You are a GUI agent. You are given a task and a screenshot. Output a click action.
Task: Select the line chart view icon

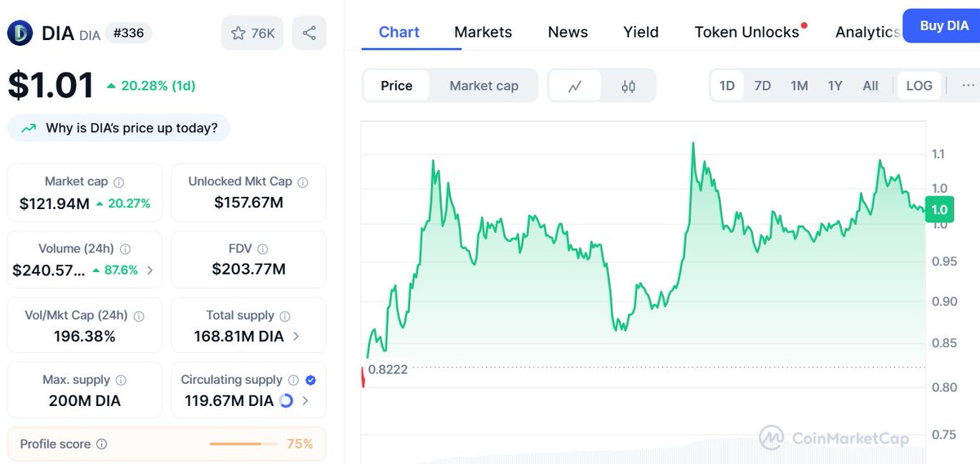coord(575,86)
